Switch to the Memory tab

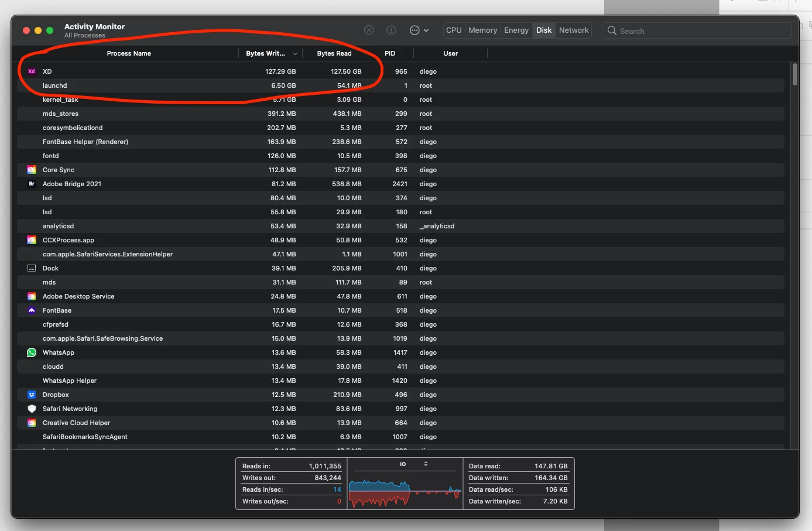(x=482, y=30)
